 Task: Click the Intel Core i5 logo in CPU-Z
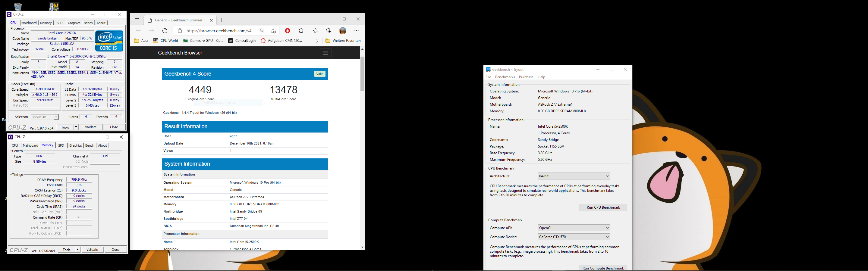109,41
